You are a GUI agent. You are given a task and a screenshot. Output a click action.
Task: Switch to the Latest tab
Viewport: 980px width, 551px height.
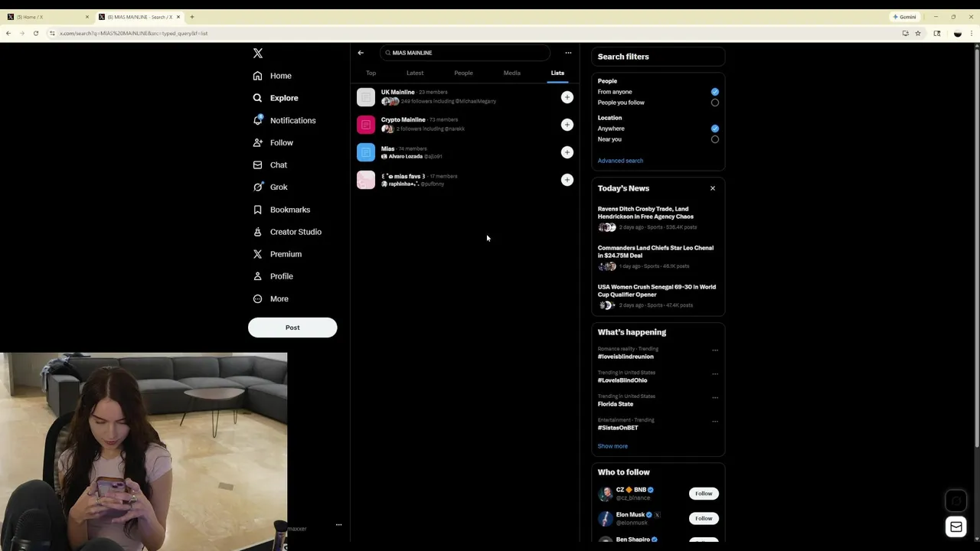[x=415, y=73]
